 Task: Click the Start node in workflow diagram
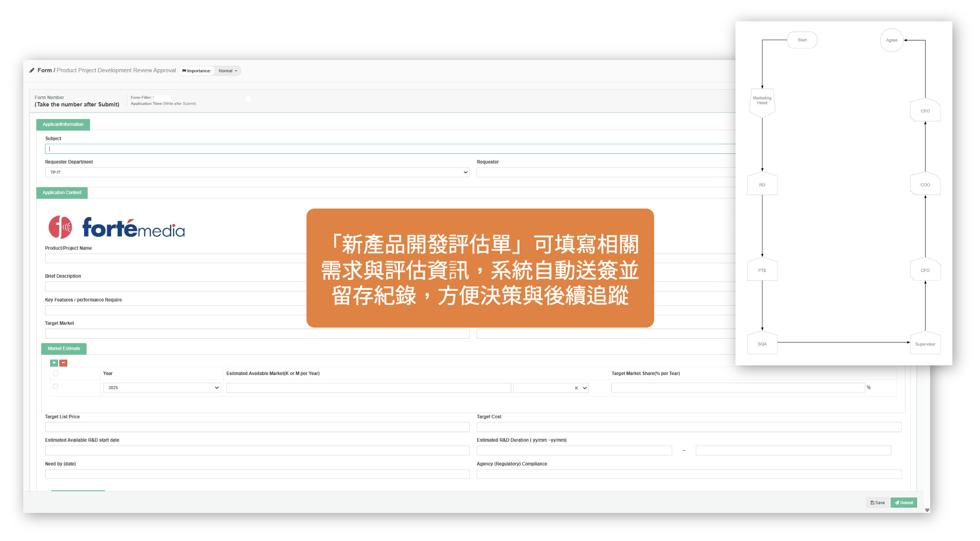(x=802, y=40)
